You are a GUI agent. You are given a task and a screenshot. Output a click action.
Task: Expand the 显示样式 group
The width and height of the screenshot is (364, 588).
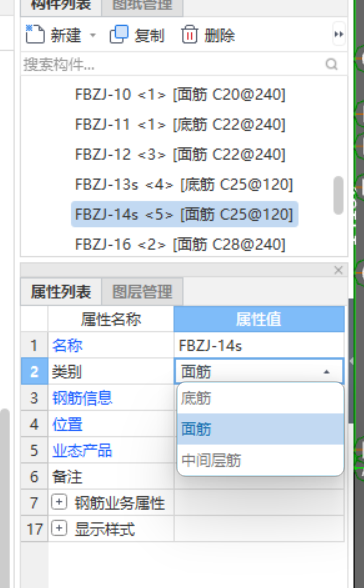pos(59,528)
